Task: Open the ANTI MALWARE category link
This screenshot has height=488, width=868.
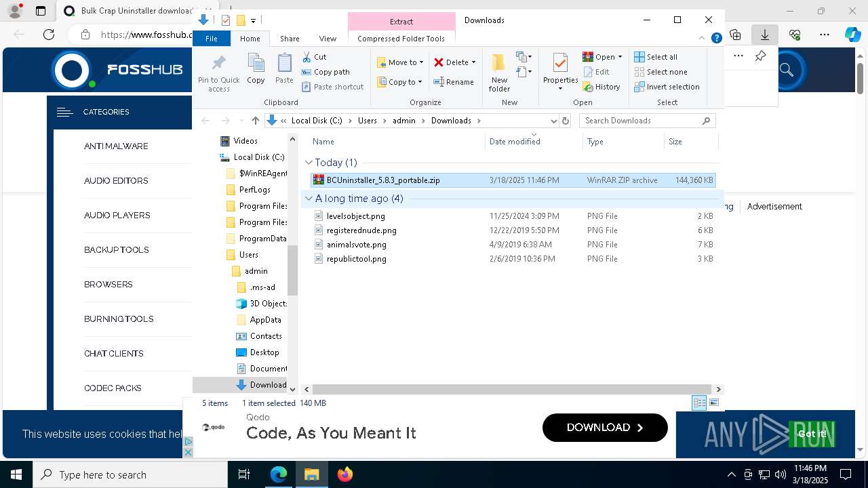Action: click(116, 146)
